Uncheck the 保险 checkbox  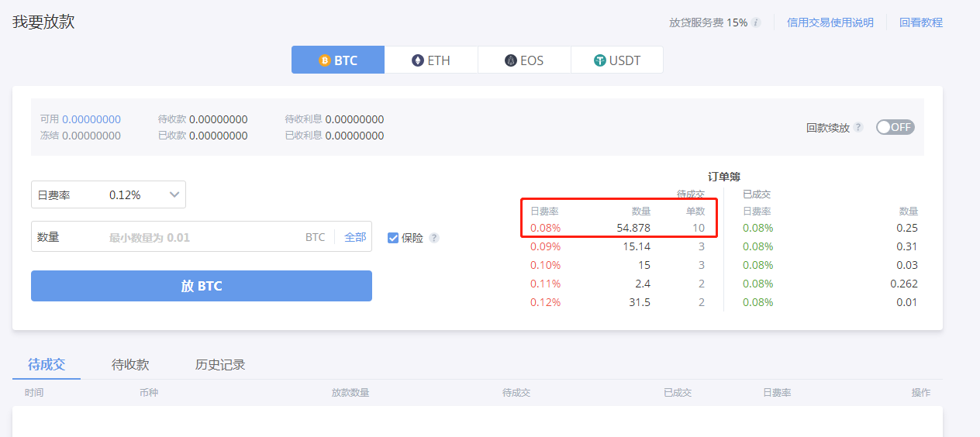(x=393, y=238)
